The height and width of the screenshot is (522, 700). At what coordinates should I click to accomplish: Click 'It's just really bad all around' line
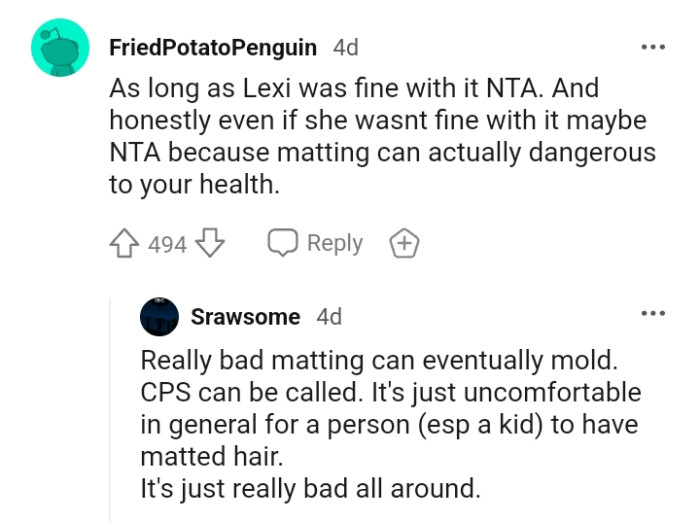pyautogui.click(x=311, y=488)
